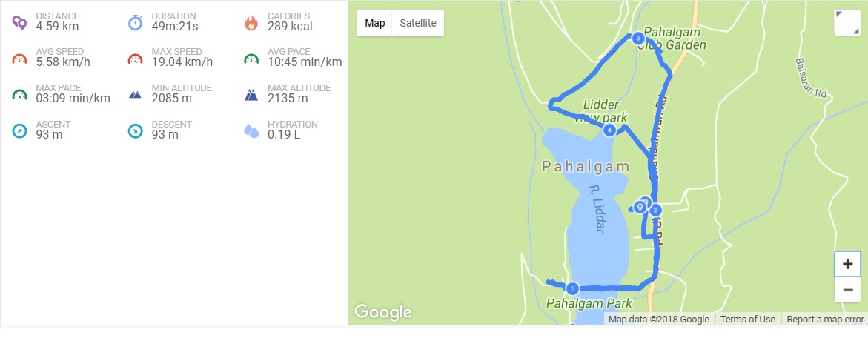
Task: Zoom in with the plus button
Action: coord(847,264)
